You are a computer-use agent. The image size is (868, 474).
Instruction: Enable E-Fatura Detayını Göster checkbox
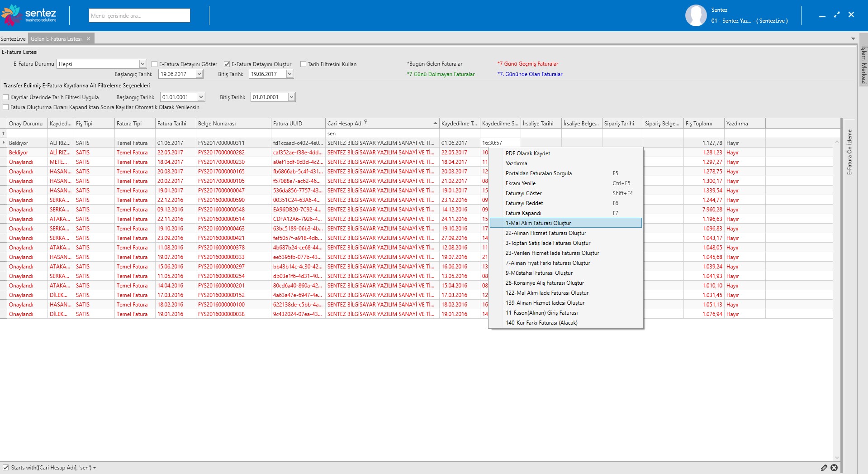pos(154,64)
